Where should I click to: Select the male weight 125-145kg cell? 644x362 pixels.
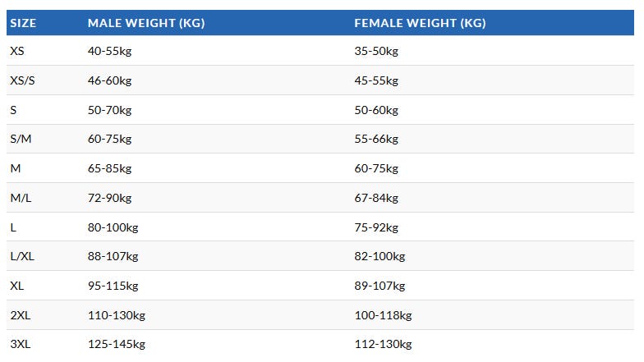click(x=116, y=344)
